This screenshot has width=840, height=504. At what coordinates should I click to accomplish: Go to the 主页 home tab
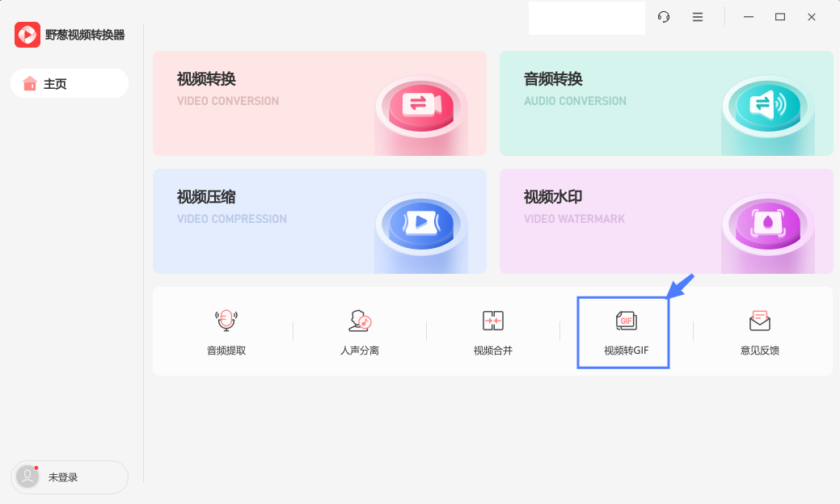70,83
